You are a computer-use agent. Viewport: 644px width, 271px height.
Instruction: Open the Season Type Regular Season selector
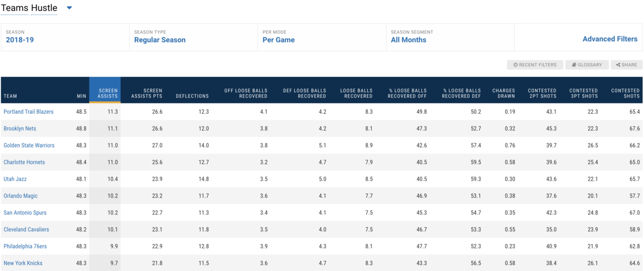click(x=193, y=37)
